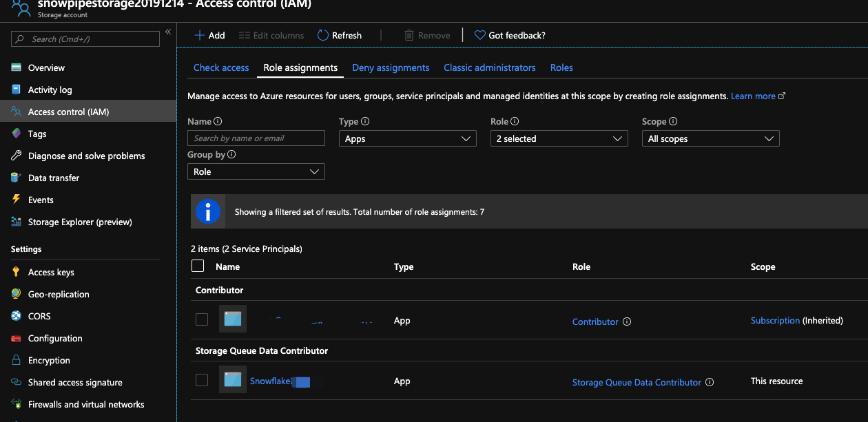
Task: Switch to the Roles tab
Action: point(561,67)
